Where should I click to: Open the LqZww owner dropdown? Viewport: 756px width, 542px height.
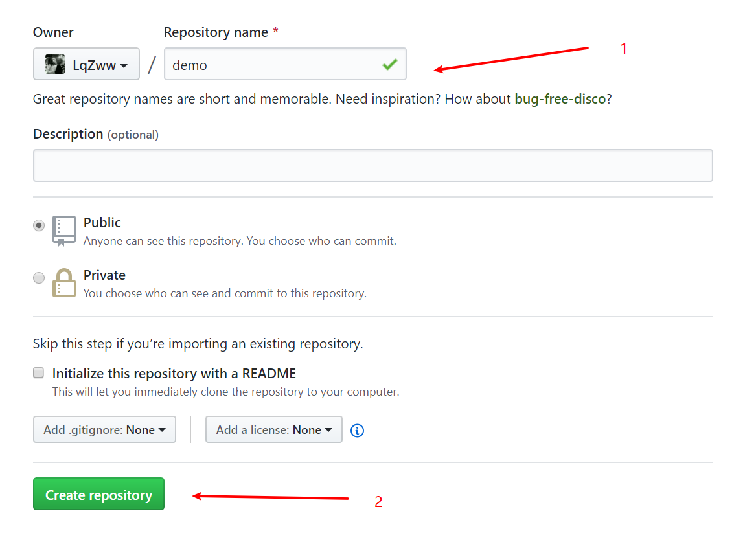tap(86, 64)
